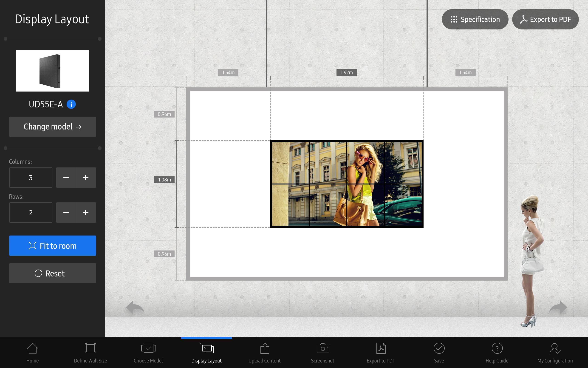Click the Columns value field

pyautogui.click(x=31, y=178)
